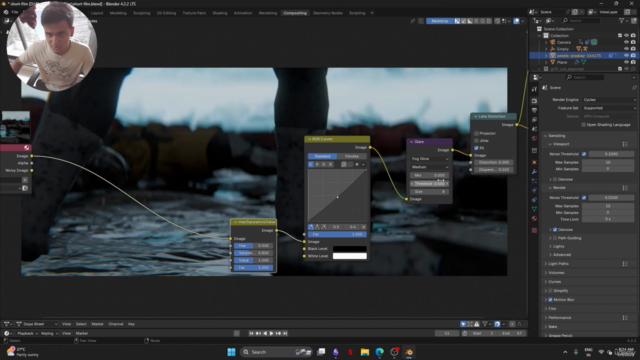Image resolution: width=640 pixels, height=360 pixels.
Task: Open the weather widget on the taskbar
Action: click(22, 352)
